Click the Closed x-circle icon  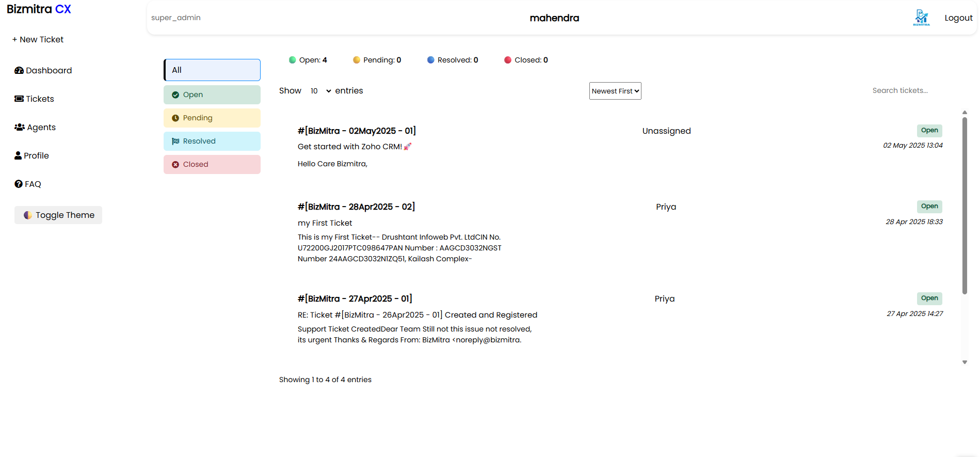click(x=175, y=165)
